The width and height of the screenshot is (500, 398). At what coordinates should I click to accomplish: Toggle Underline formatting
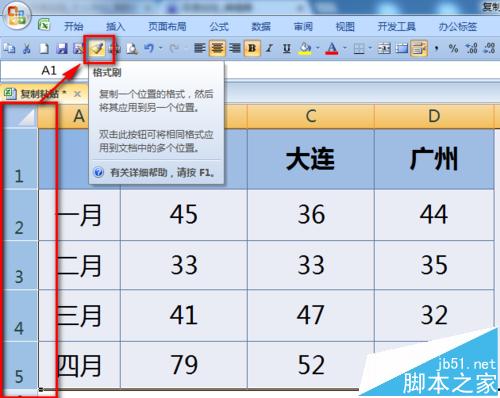[x=287, y=49]
